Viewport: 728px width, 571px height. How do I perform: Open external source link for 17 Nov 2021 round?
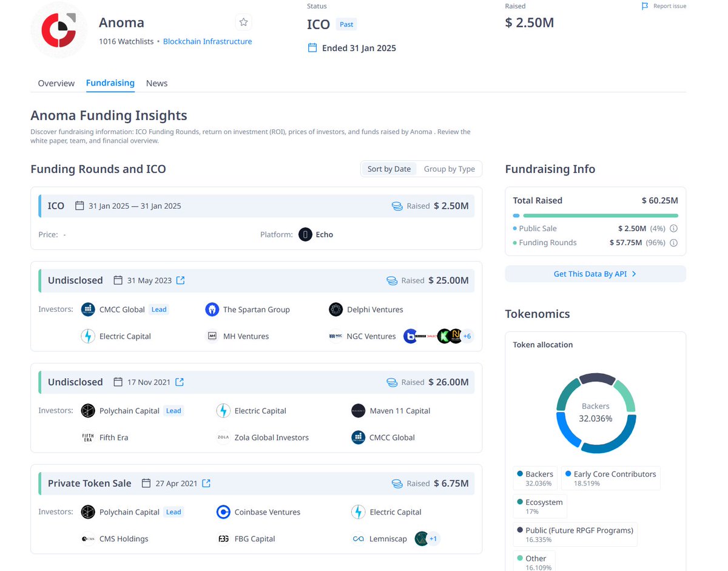coord(180,382)
